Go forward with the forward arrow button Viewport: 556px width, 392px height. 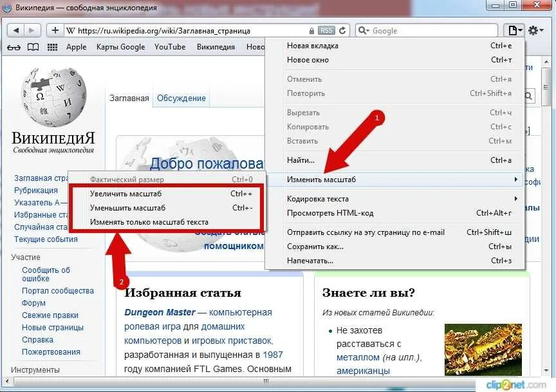point(32,30)
